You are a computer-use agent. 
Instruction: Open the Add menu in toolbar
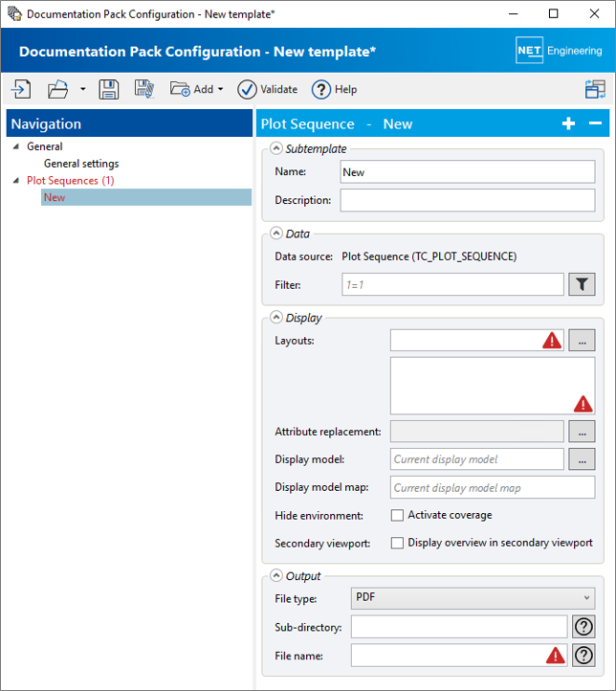click(x=196, y=89)
